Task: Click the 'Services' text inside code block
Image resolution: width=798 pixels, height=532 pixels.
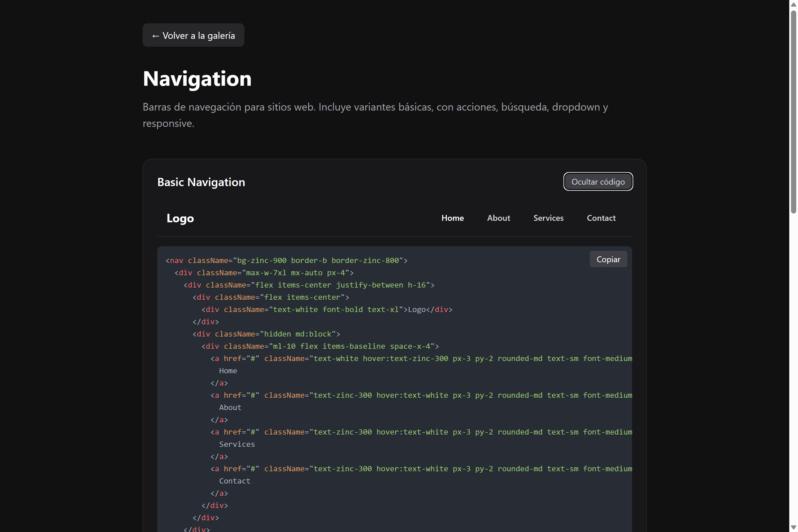Action: pos(237,444)
